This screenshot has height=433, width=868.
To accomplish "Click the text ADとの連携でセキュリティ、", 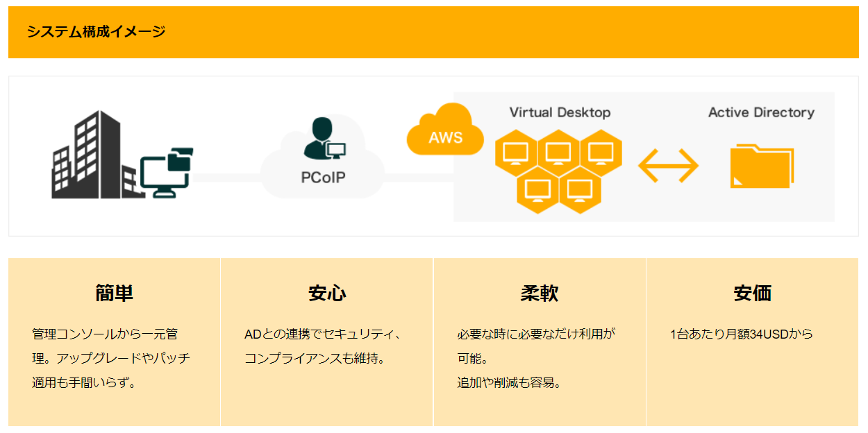I will (x=323, y=334).
